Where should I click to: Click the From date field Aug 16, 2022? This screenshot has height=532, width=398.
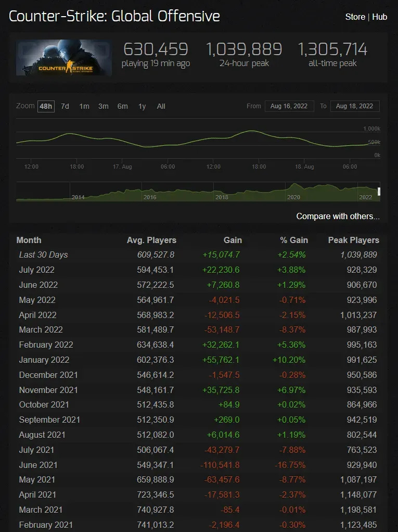[289, 106]
